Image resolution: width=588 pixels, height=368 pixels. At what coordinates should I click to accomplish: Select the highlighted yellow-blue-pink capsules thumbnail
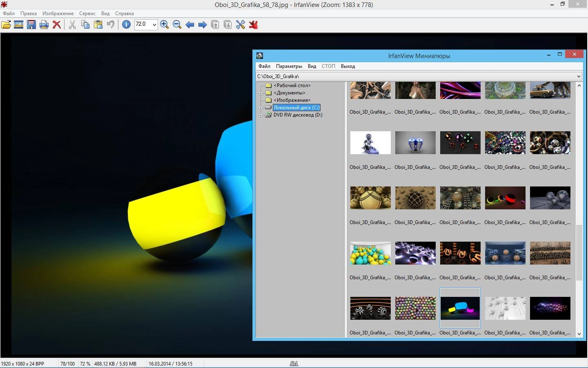click(x=460, y=308)
